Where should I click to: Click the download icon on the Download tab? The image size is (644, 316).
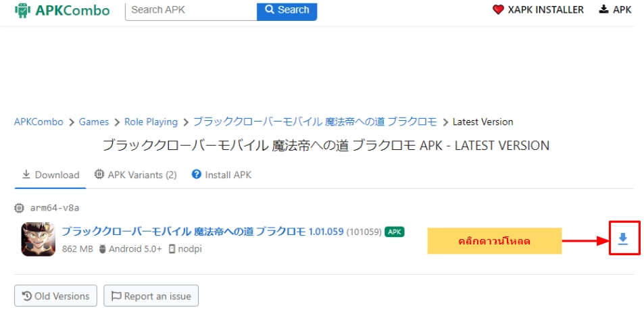[x=26, y=174]
